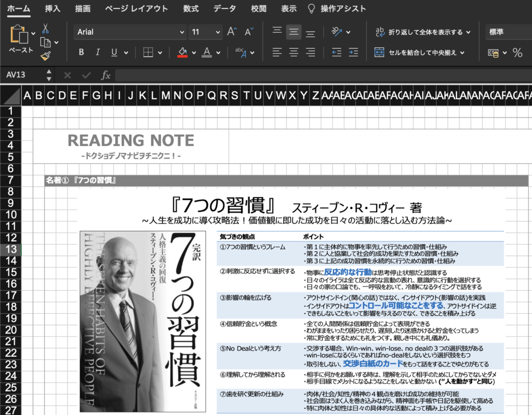
Task: Expand the borders dropdown arrow
Action: tap(160, 53)
